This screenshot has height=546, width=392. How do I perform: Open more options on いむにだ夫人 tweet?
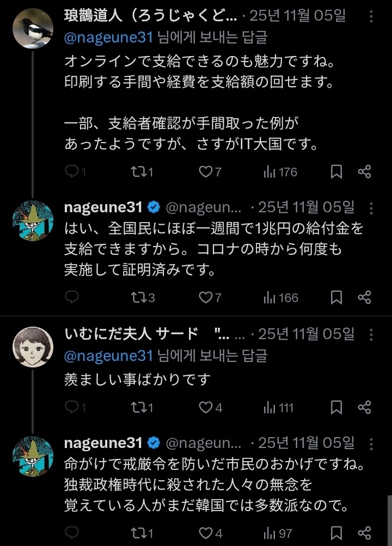(x=371, y=333)
